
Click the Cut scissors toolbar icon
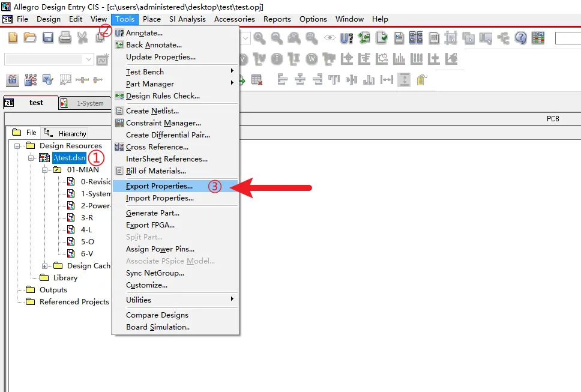(83, 38)
